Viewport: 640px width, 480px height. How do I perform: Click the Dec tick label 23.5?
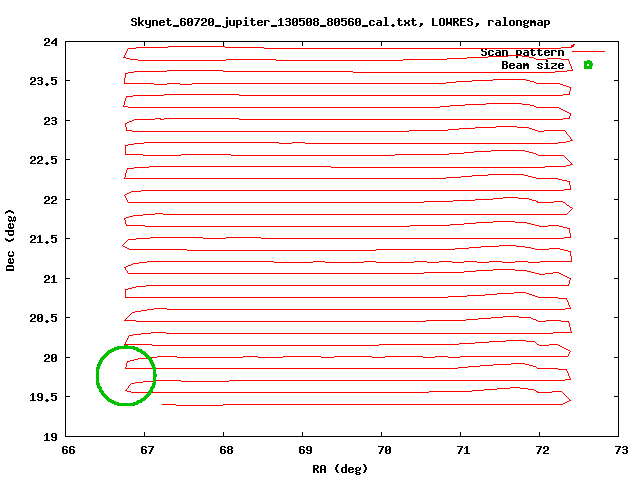click(x=44, y=81)
